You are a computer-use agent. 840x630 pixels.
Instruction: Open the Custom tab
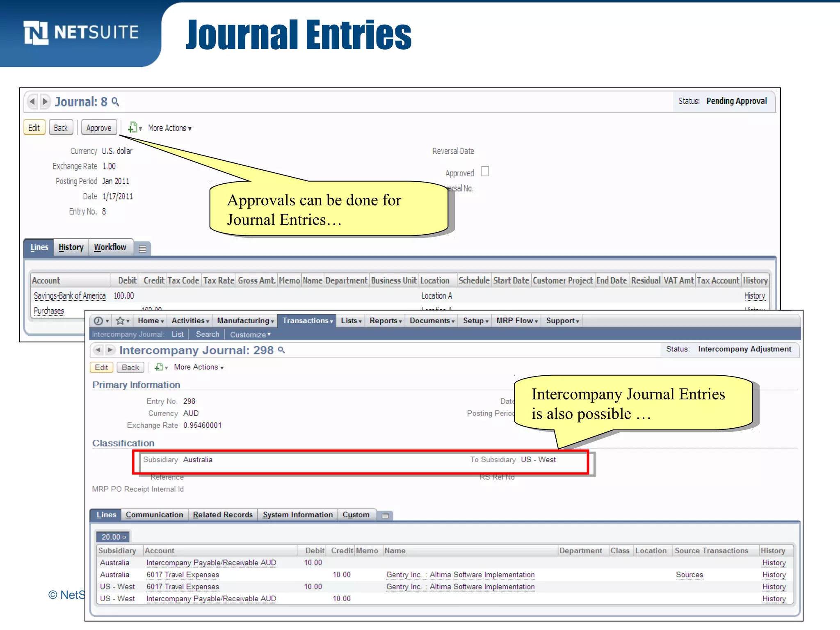pos(356,515)
